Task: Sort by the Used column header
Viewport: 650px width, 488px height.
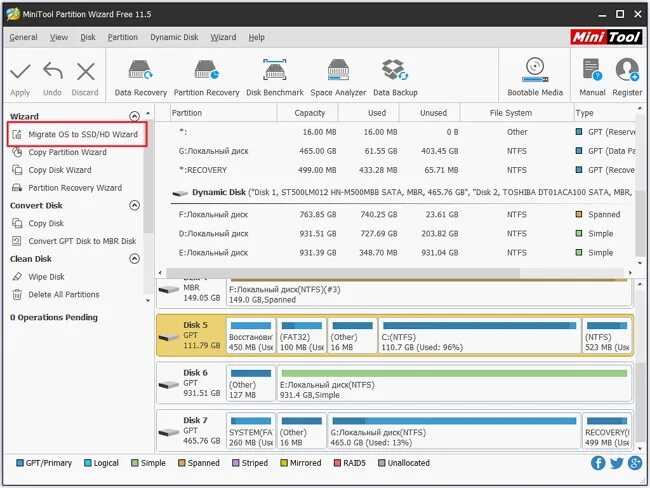Action: click(369, 113)
